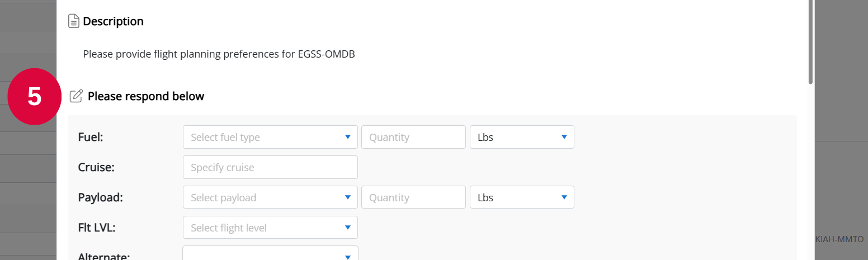Viewport: 868px width, 260px height.
Task: Open the fuel Lbs unit dropdown
Action: (x=522, y=137)
